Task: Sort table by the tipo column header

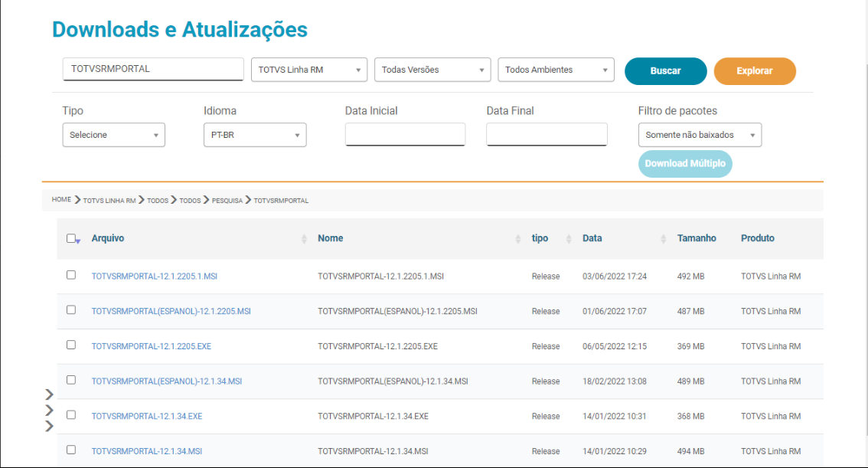Action: [540, 238]
